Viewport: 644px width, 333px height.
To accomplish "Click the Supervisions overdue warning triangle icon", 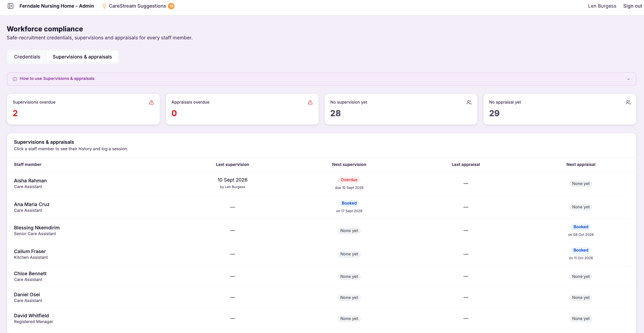I will pyautogui.click(x=152, y=102).
